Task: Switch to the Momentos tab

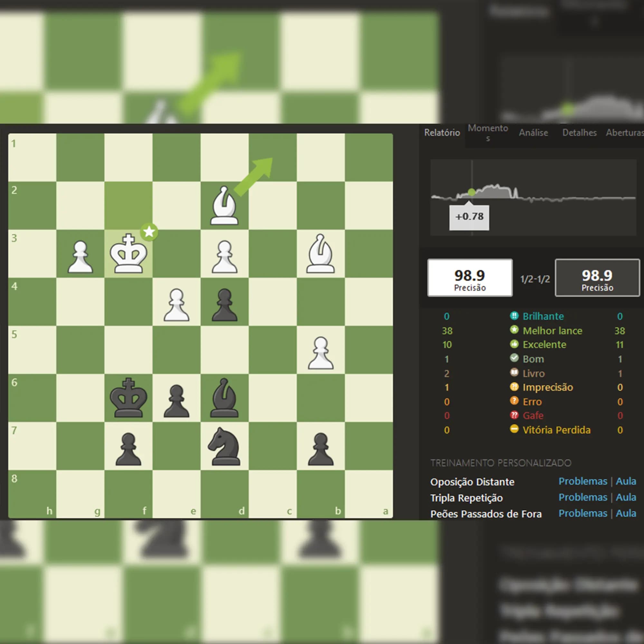Action: click(x=488, y=133)
